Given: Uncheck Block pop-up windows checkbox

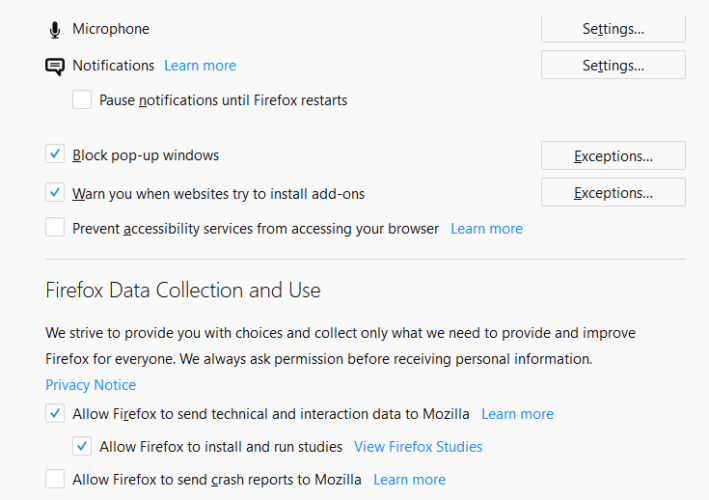Looking at the screenshot, I should coord(55,154).
